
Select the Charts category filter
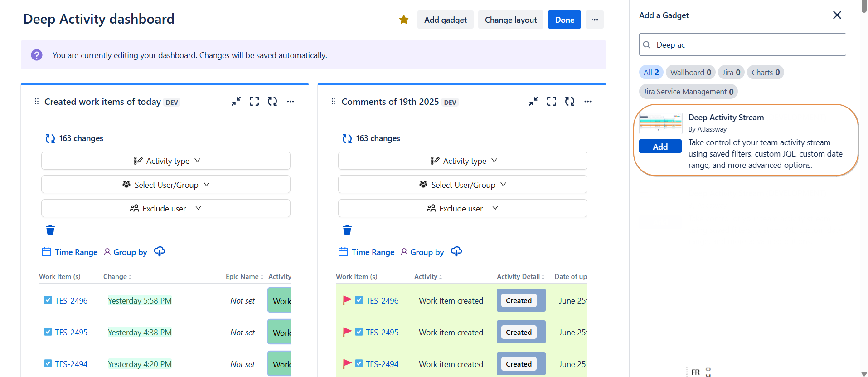point(765,73)
